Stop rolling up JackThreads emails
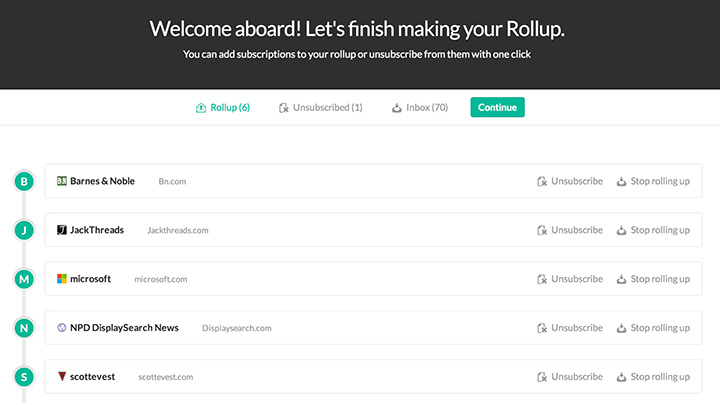Image resolution: width=720 pixels, height=403 pixels. point(653,230)
